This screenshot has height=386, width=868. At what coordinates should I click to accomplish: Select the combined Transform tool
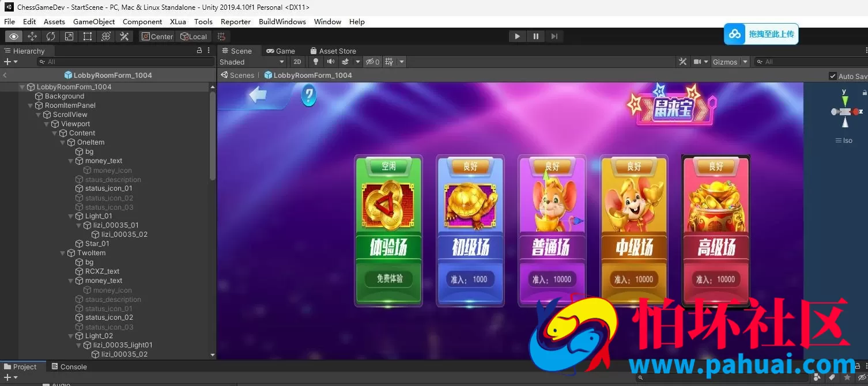(106, 36)
